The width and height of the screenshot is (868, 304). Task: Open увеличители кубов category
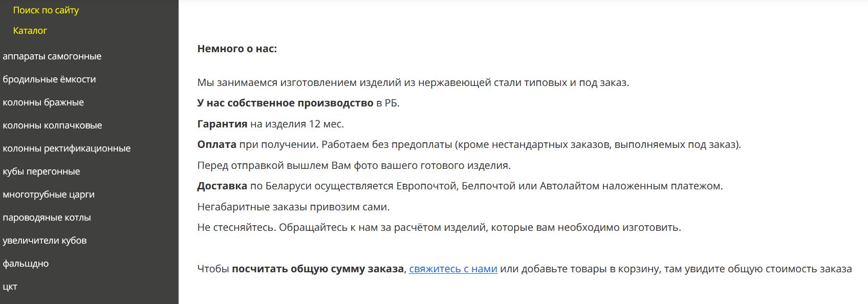pos(45,241)
